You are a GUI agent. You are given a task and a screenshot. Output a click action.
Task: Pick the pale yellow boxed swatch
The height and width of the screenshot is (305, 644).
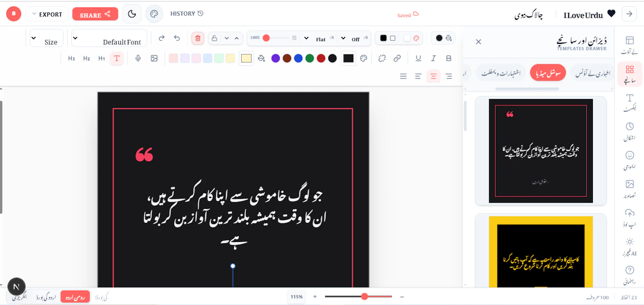click(246, 58)
